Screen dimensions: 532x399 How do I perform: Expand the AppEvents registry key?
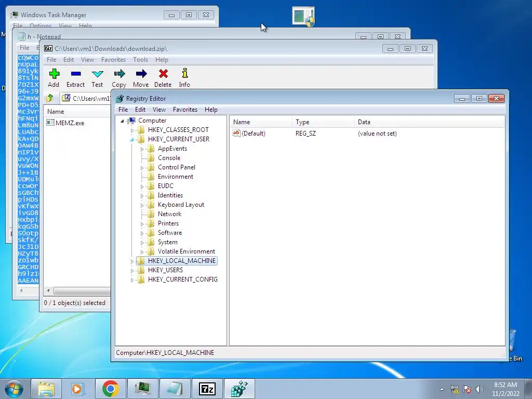[142, 149]
